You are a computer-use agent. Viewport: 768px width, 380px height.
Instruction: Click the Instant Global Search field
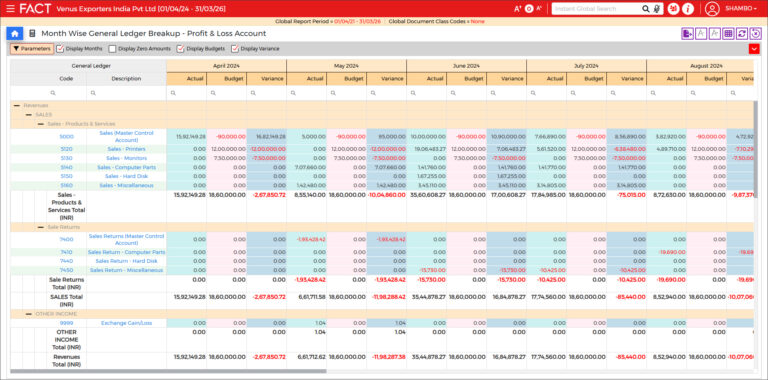click(x=597, y=9)
